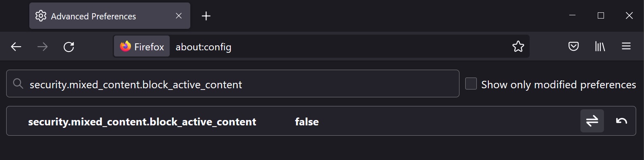
Task: Open the Library bookshelf icon
Action: [x=600, y=46]
